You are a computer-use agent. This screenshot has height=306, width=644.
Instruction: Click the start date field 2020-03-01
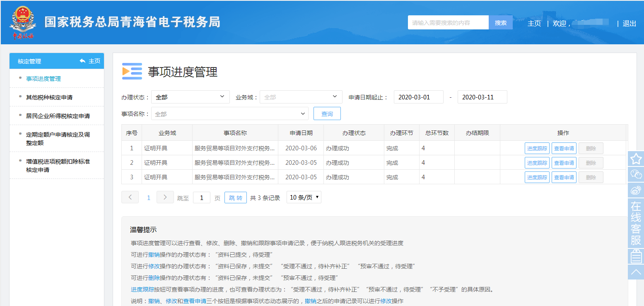point(418,97)
